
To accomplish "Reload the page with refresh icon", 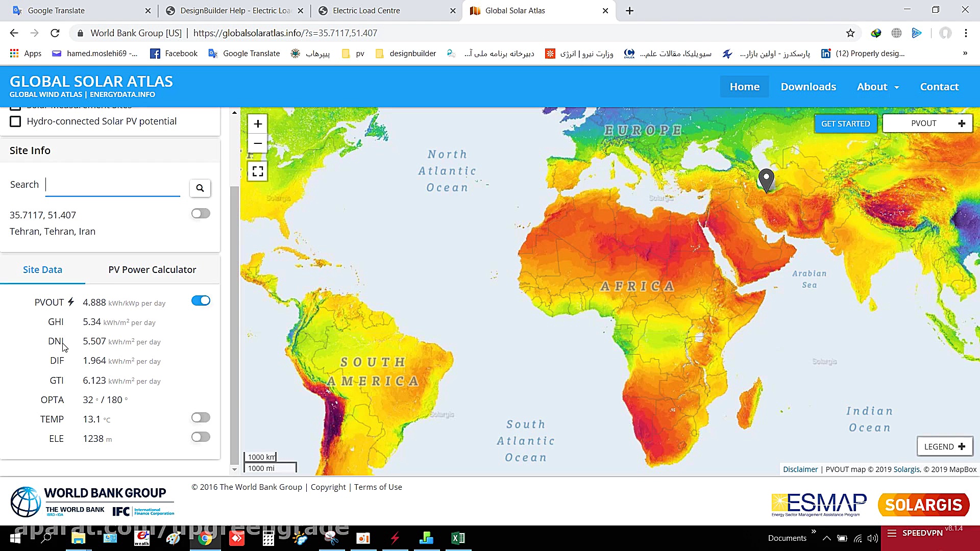I will point(55,33).
